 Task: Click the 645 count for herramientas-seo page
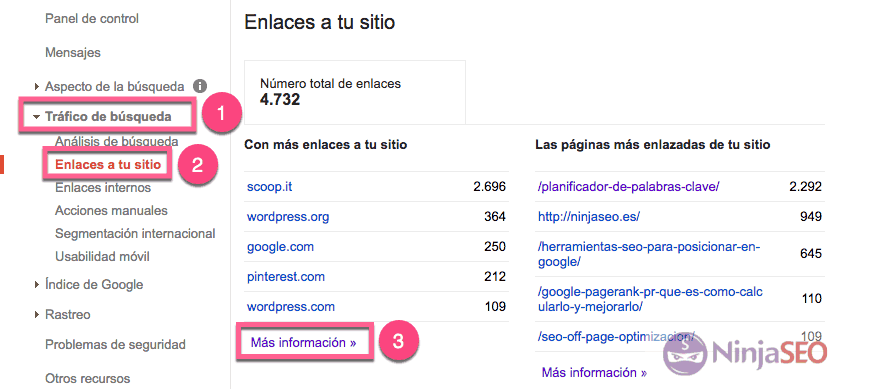pyautogui.click(x=811, y=254)
